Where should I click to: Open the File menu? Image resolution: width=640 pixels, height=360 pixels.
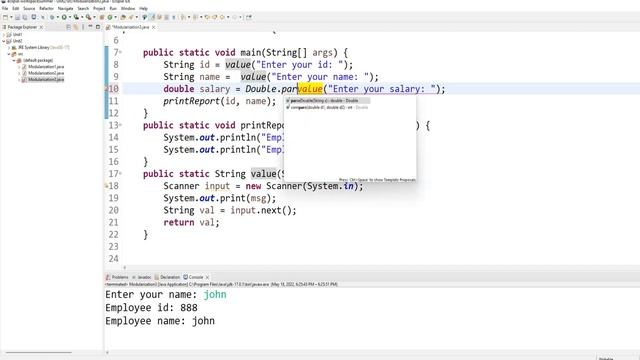tap(5, 8)
